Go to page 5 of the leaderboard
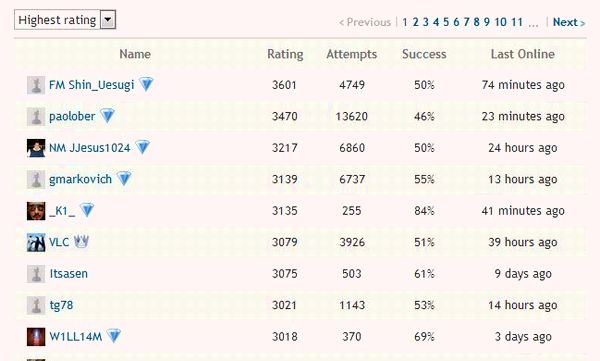This screenshot has height=361, width=600. [446, 22]
